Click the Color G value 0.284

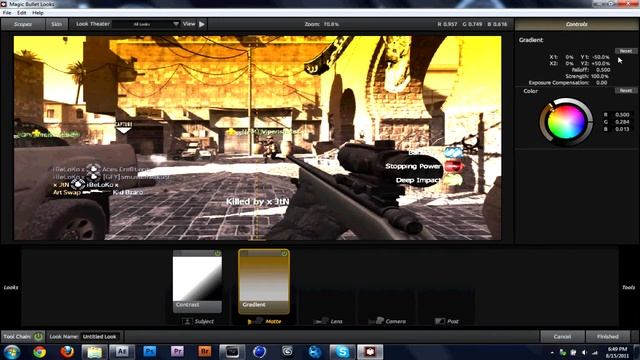coord(622,122)
